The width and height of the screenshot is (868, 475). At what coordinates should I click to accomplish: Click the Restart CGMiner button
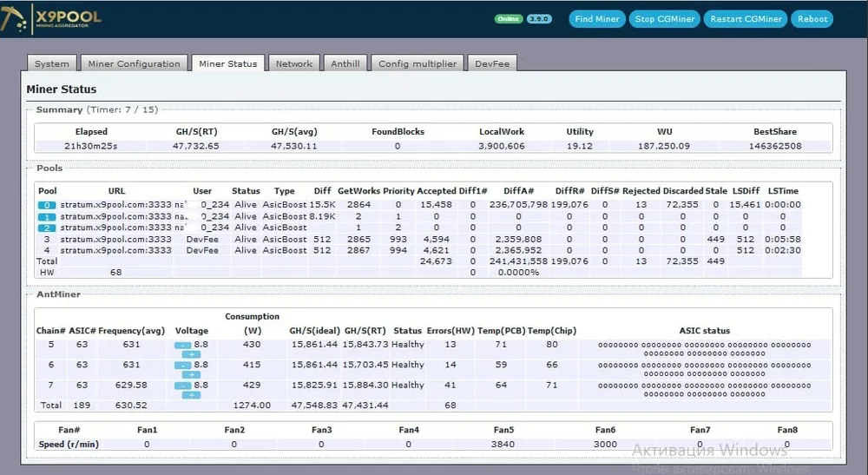click(746, 19)
